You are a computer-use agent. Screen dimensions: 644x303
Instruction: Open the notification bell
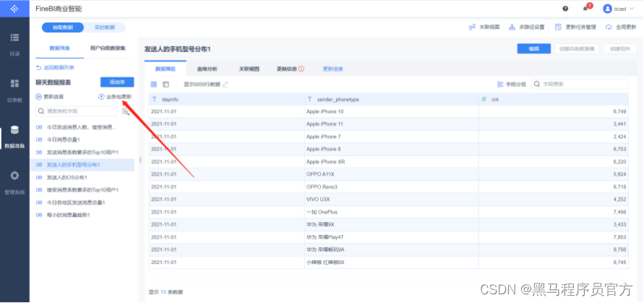point(585,9)
